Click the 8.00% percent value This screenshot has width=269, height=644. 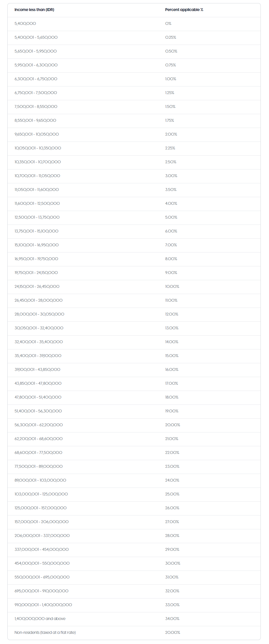click(x=171, y=259)
